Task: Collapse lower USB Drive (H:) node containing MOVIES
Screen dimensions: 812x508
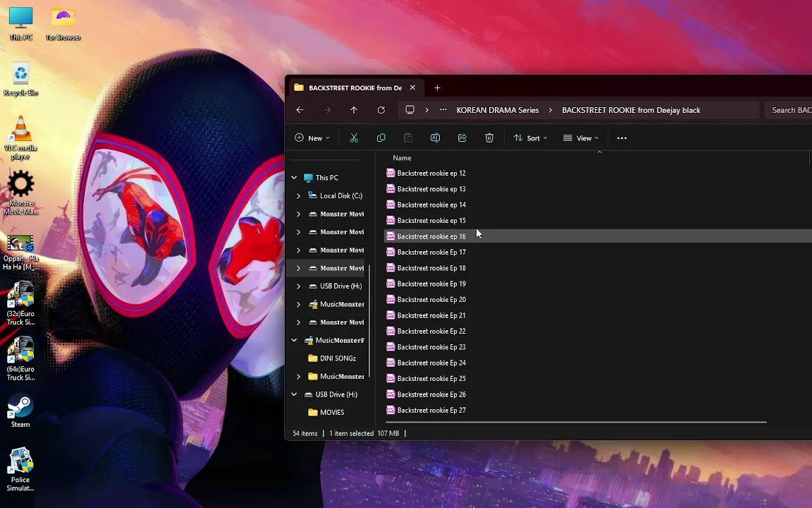Action: coord(294,394)
